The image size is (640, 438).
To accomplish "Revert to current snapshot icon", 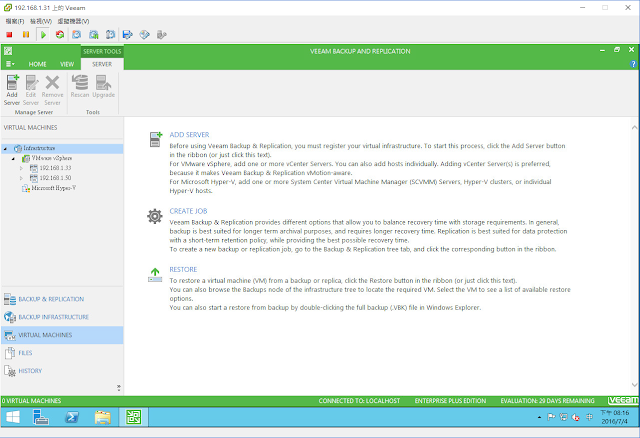I will 94,35.
